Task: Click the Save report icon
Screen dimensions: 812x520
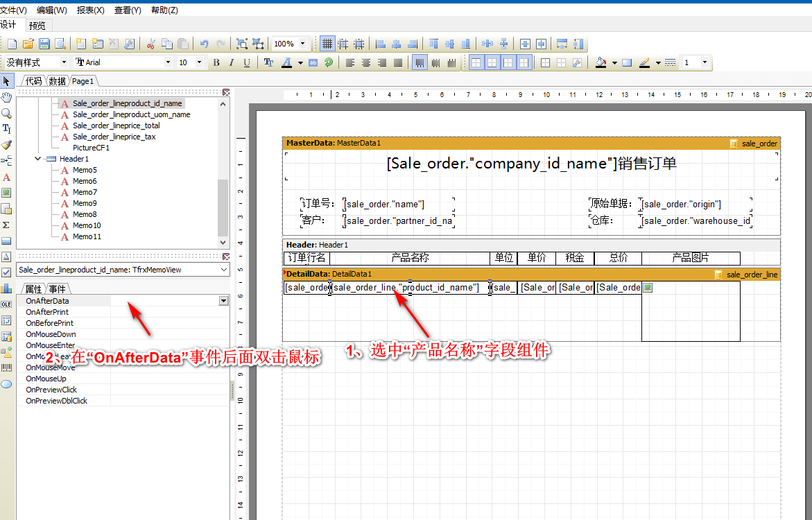Action: [44, 44]
